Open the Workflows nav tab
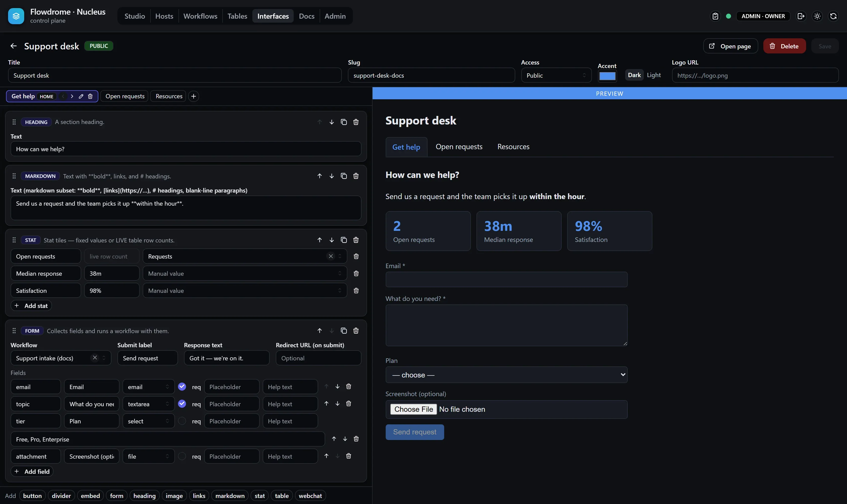The image size is (847, 504). point(200,16)
